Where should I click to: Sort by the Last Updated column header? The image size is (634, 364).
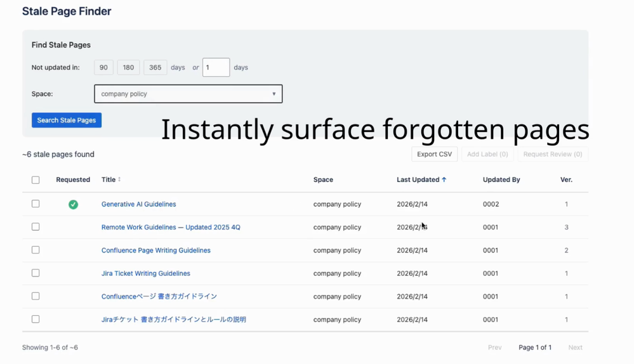[x=418, y=179]
